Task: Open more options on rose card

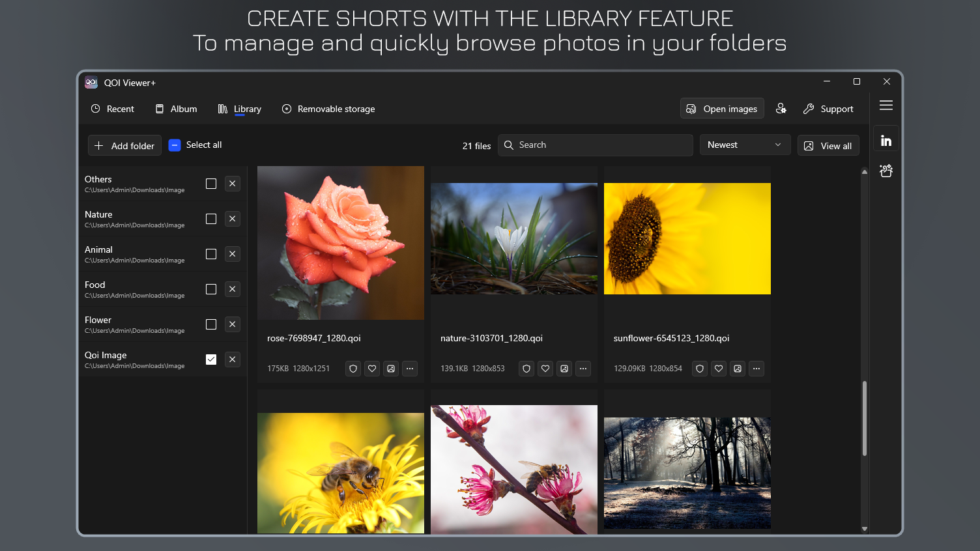Action: coord(410,369)
